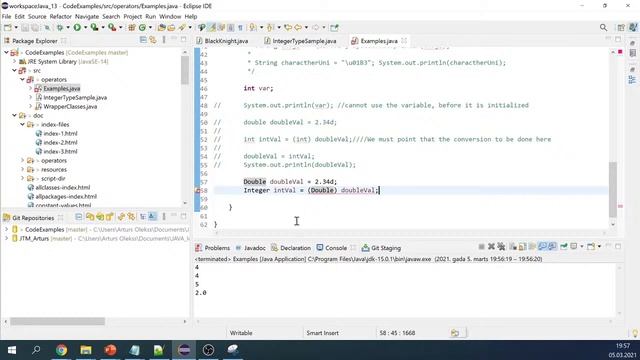Toggle Scroll Lock in Console toolbar

(522, 247)
